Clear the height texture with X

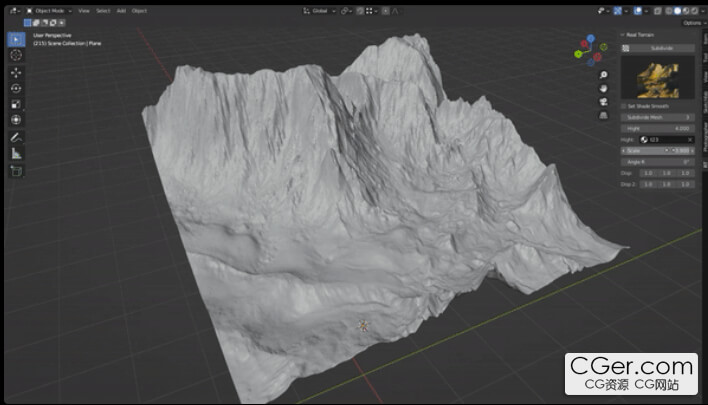690,140
